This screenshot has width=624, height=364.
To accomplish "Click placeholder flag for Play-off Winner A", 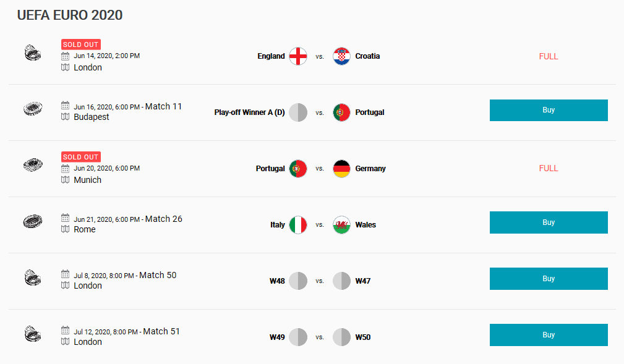I will pyautogui.click(x=298, y=112).
